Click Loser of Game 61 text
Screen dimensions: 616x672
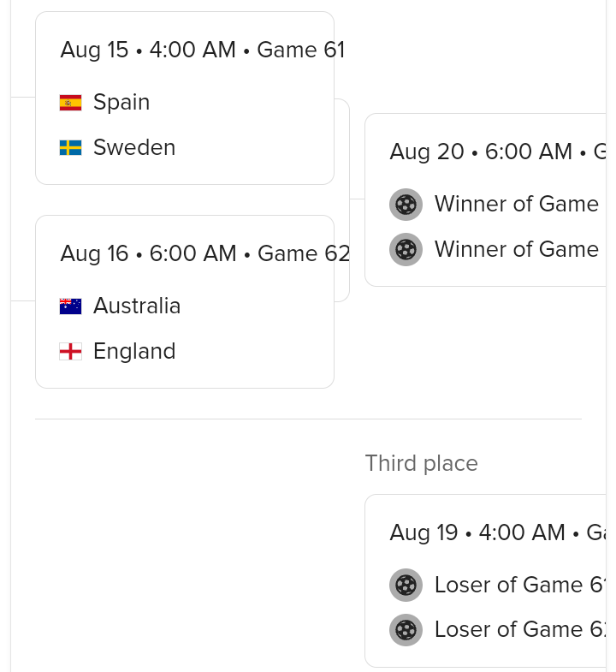click(x=520, y=585)
